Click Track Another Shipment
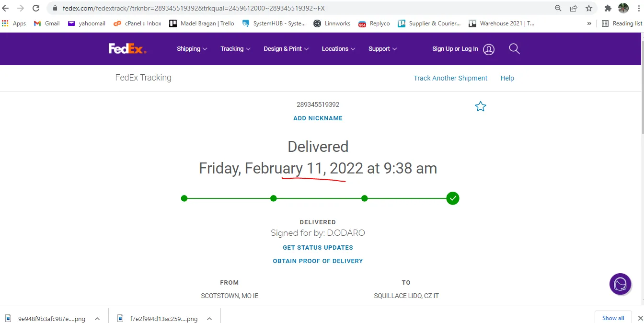Viewport: 644px width, 323px height. pyautogui.click(x=450, y=78)
